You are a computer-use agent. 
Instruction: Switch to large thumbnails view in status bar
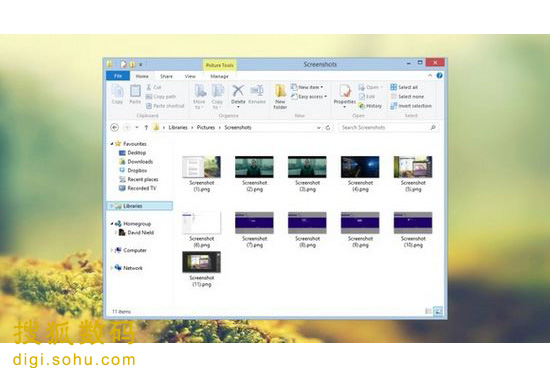coord(437,311)
